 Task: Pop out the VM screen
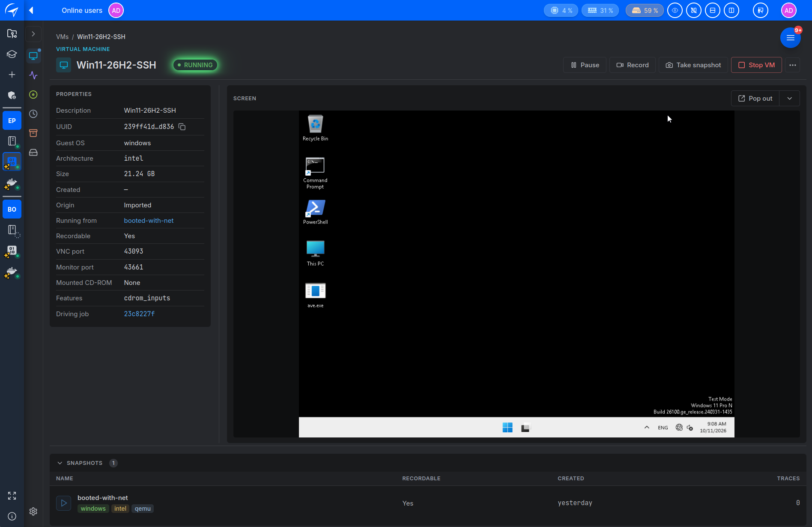755,99
